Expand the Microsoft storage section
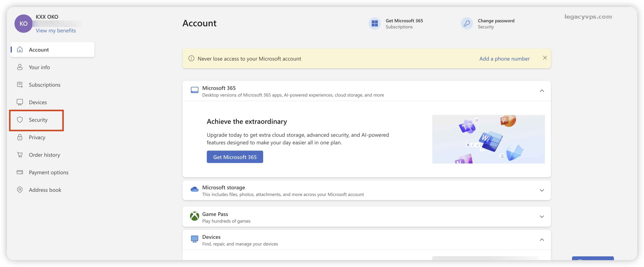Screen dimensions: 644x267 coord(542,190)
